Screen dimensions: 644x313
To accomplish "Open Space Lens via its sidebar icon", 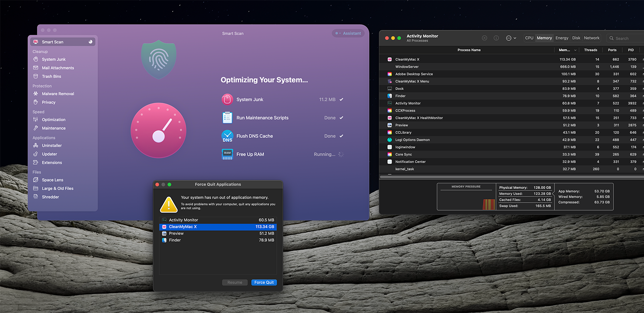I will 36,180.
